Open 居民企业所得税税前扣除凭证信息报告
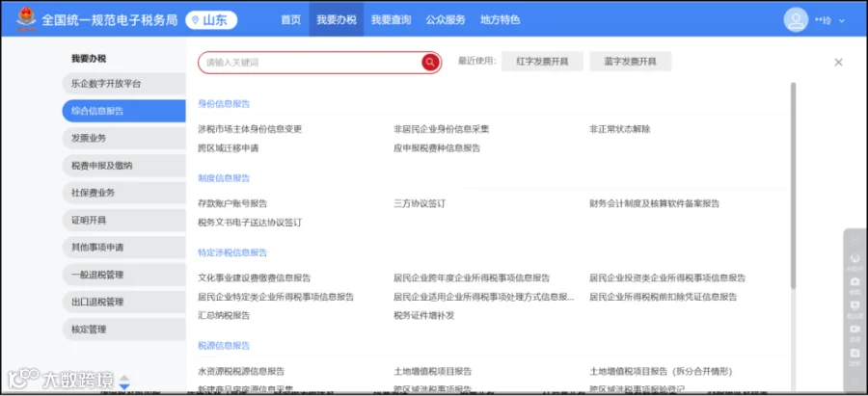868x396 pixels. pos(664,297)
